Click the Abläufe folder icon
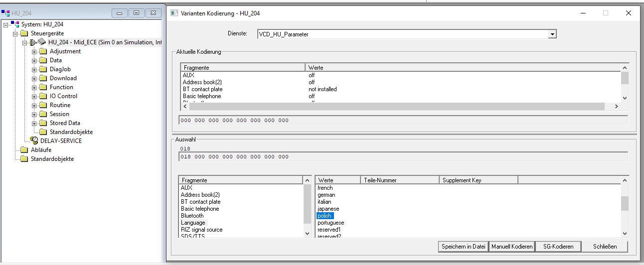 tap(24, 150)
